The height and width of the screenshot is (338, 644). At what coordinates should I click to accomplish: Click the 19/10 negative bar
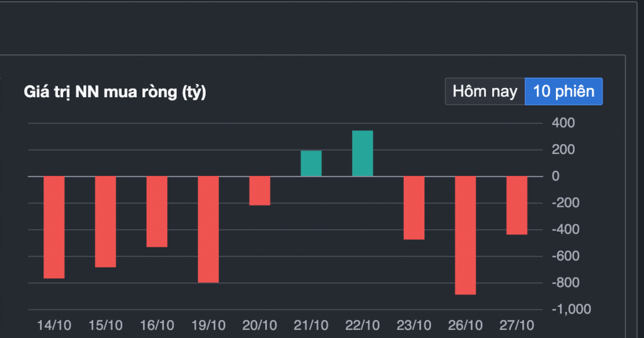(x=208, y=230)
